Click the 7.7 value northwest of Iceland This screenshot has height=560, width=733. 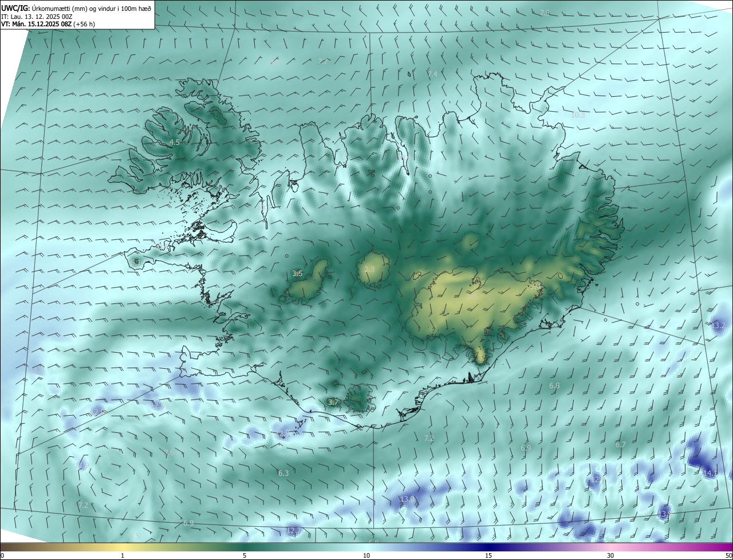tap(323, 61)
